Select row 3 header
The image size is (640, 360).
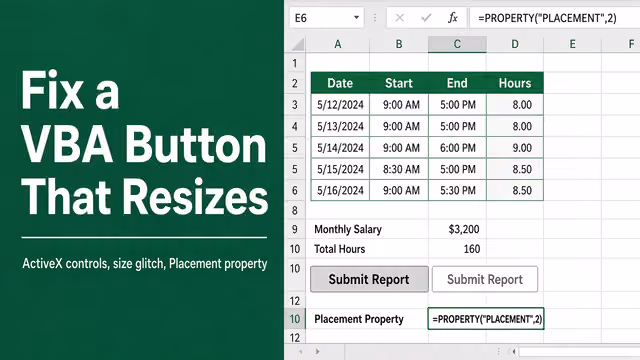click(295, 105)
